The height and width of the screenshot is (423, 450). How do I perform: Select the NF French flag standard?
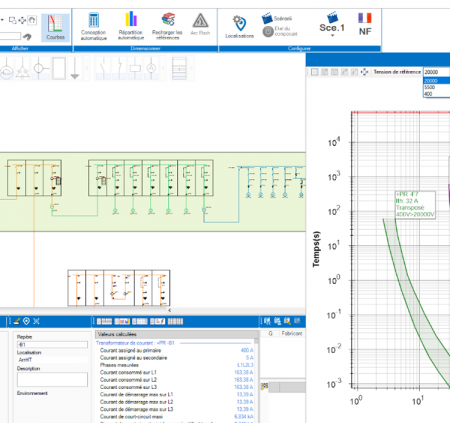365,24
